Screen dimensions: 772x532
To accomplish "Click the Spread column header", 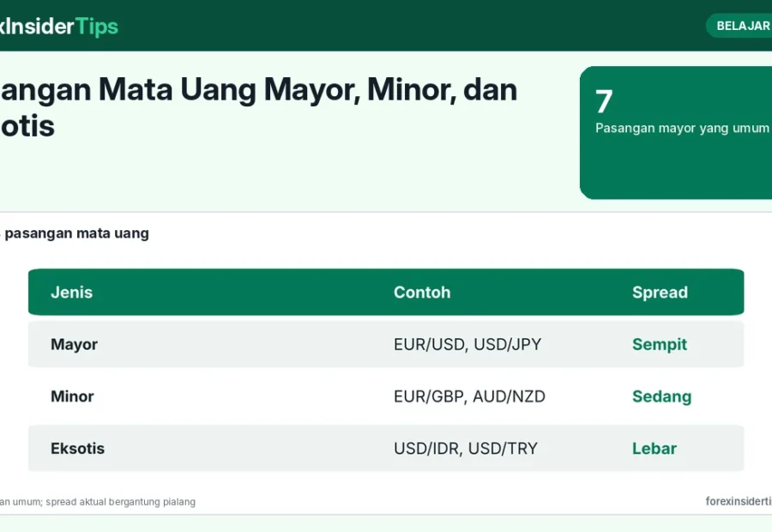I will click(x=660, y=293).
